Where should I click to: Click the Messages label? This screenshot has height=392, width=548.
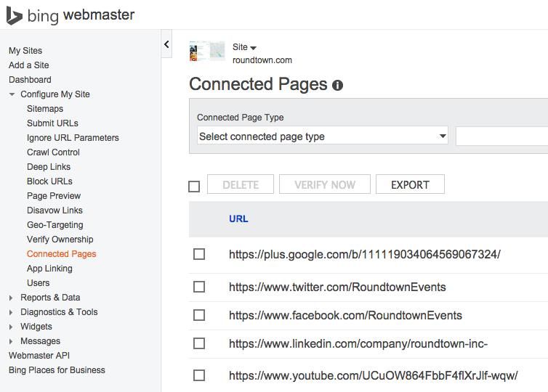[x=40, y=341]
